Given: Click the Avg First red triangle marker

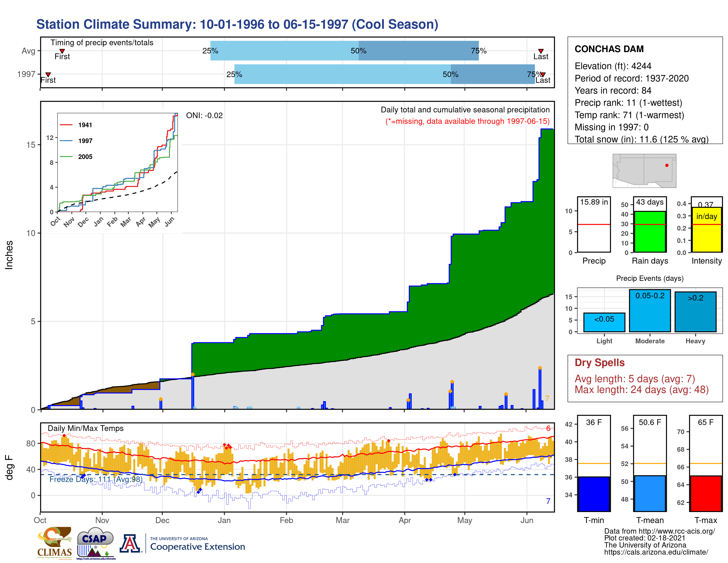Looking at the screenshot, I should point(62,51).
